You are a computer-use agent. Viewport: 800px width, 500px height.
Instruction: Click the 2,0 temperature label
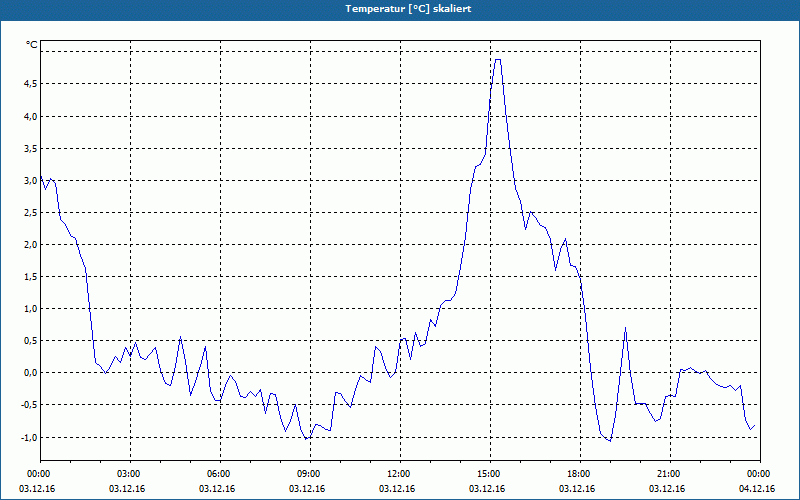coord(31,244)
